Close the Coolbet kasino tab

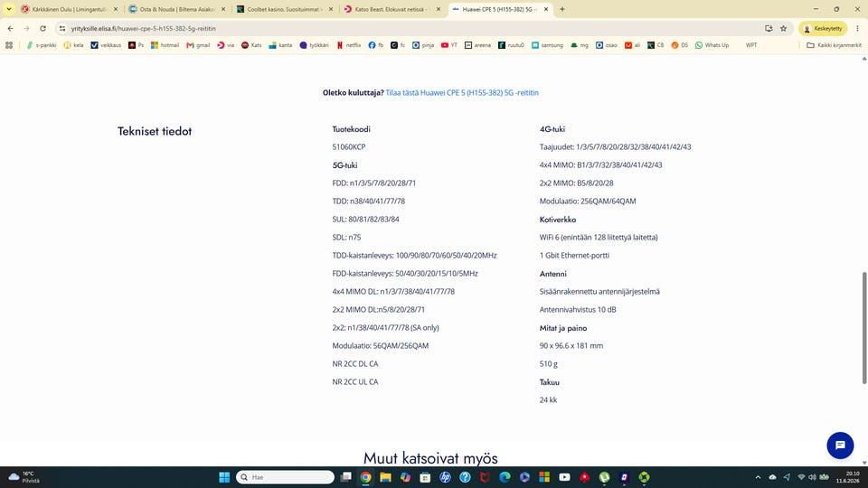click(x=331, y=9)
